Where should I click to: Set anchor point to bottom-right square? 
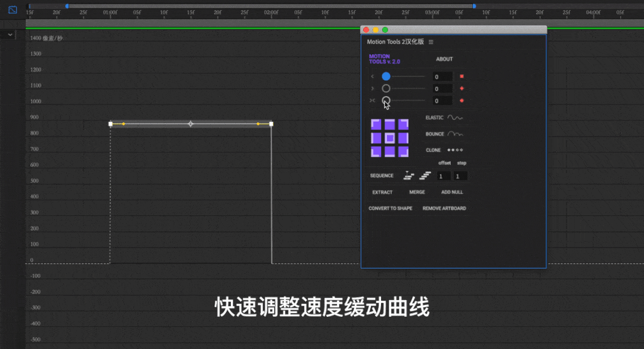pos(403,152)
